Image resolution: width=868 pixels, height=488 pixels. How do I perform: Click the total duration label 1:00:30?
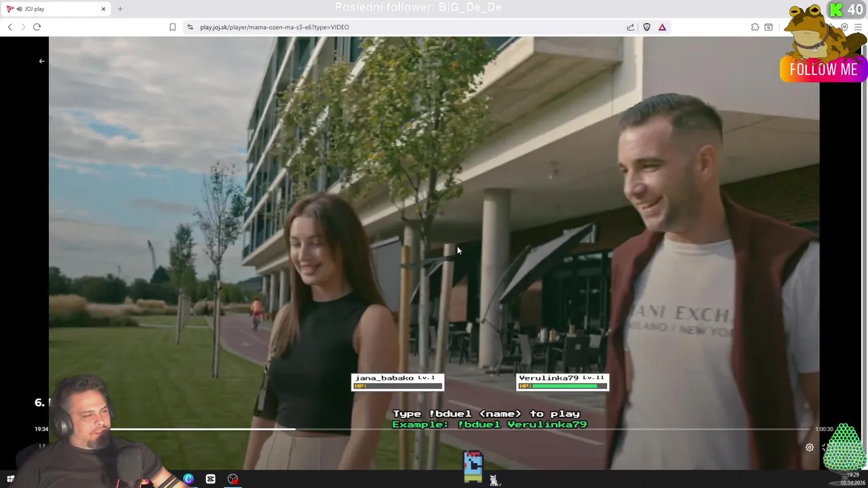pyautogui.click(x=824, y=429)
